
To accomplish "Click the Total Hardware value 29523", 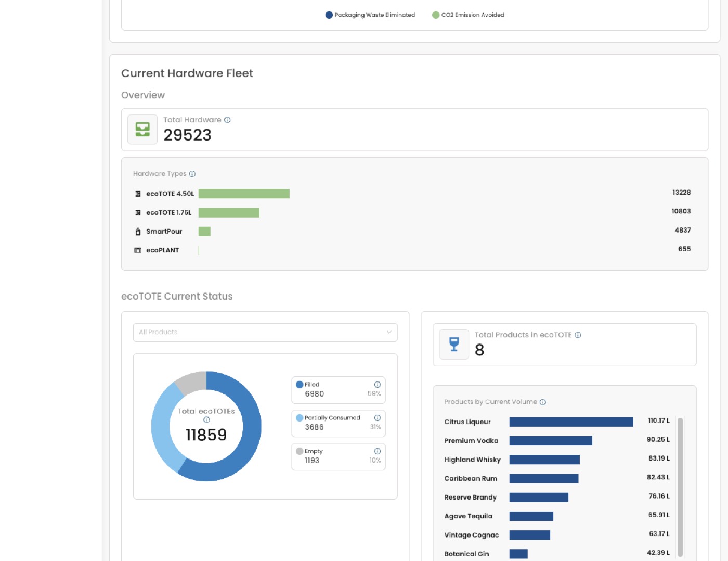I will pos(187,135).
